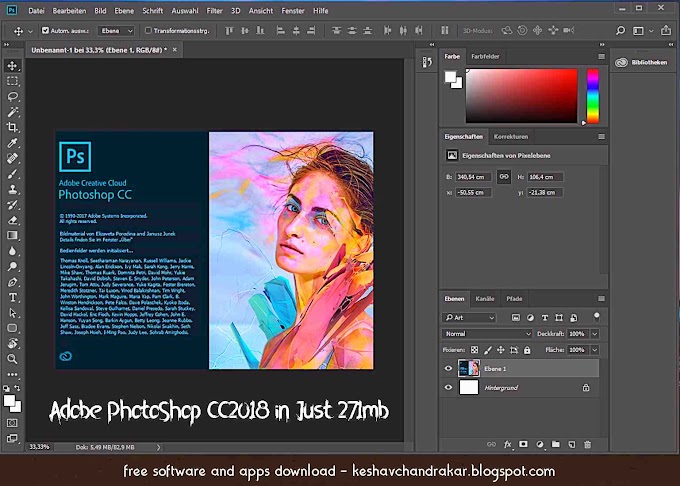Select the Magic Wand tool
Viewport: 680px width, 486px height.
coord(12,112)
